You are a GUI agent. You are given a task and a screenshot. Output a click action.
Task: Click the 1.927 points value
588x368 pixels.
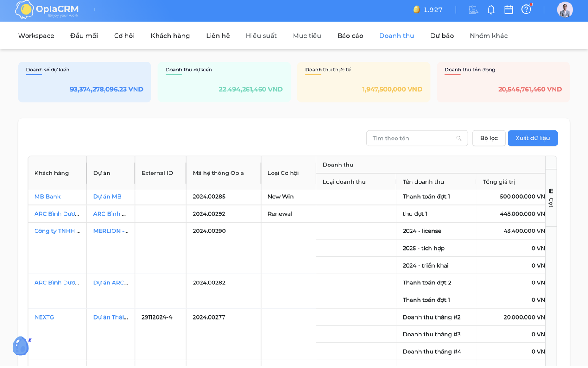coord(433,10)
